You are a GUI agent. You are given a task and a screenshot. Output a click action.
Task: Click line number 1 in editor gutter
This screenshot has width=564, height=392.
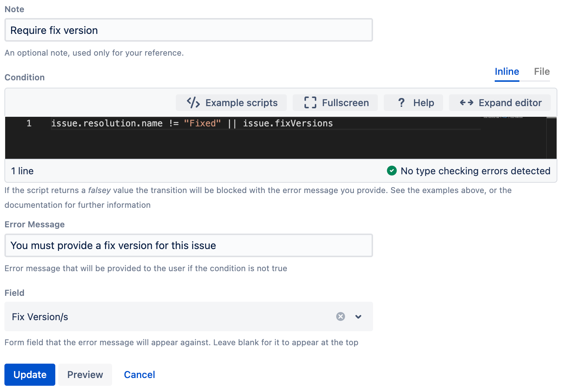(29, 123)
